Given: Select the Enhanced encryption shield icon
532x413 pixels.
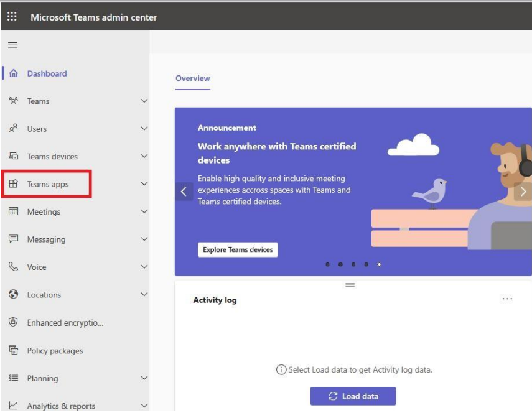Looking at the screenshot, I should [13, 322].
